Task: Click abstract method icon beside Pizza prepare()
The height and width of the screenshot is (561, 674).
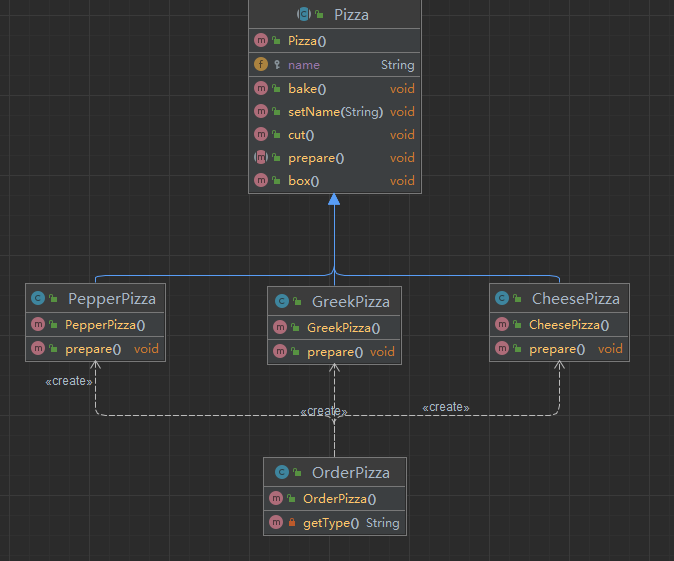Action: click(261, 157)
